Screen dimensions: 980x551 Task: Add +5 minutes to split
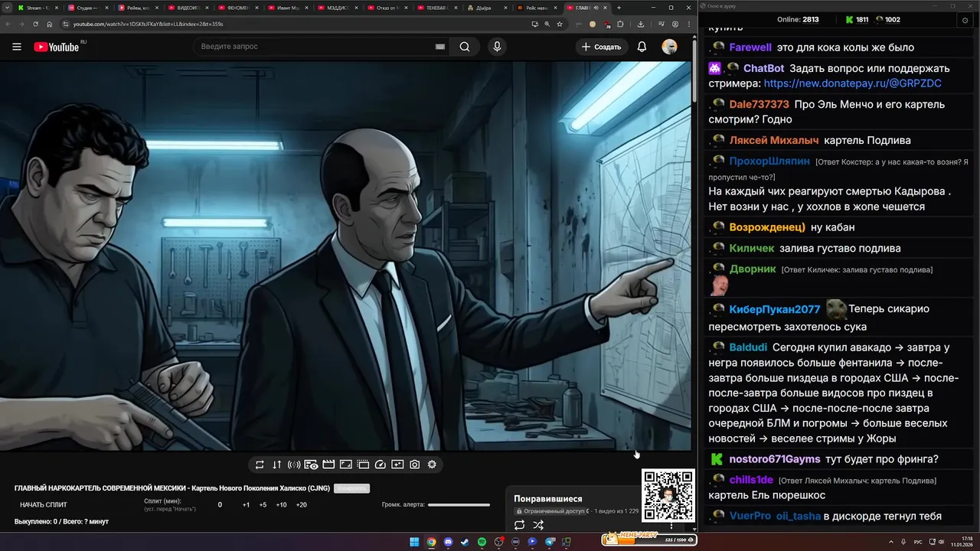pyautogui.click(x=263, y=505)
